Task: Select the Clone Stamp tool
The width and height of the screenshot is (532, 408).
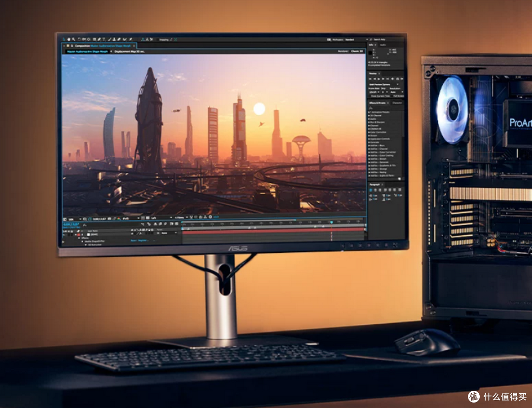Action: (114, 39)
